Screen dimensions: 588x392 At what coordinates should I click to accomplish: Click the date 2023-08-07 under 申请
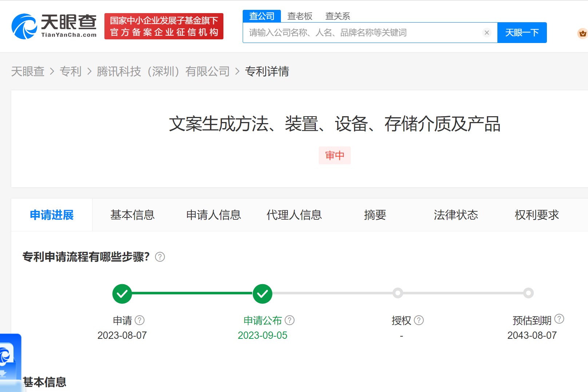pyautogui.click(x=122, y=335)
